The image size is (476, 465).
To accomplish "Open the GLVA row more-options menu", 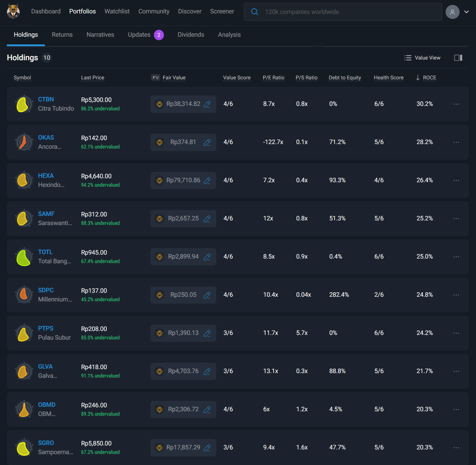I will (456, 371).
